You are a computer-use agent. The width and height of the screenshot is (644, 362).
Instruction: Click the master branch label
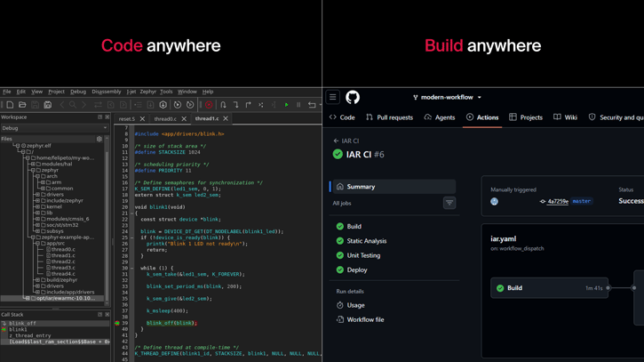(581, 202)
